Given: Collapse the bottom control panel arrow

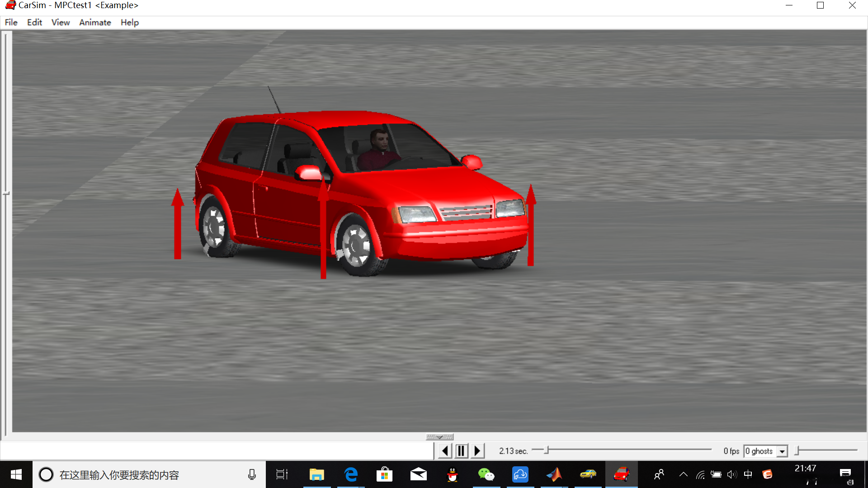Looking at the screenshot, I should (x=439, y=437).
